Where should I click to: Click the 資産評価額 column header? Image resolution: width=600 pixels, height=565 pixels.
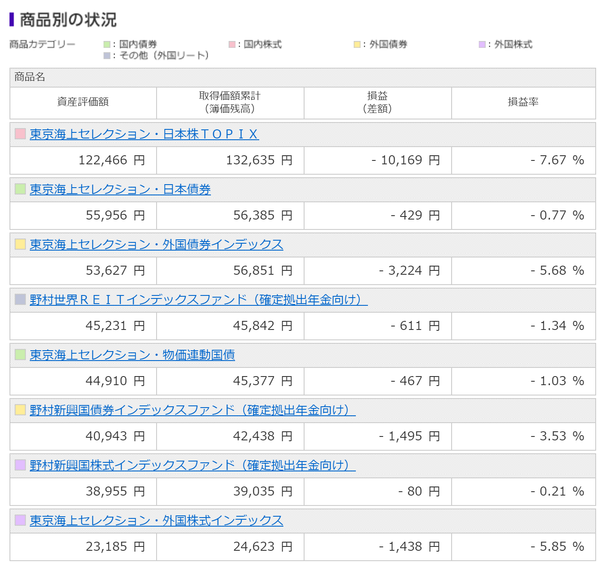83,102
